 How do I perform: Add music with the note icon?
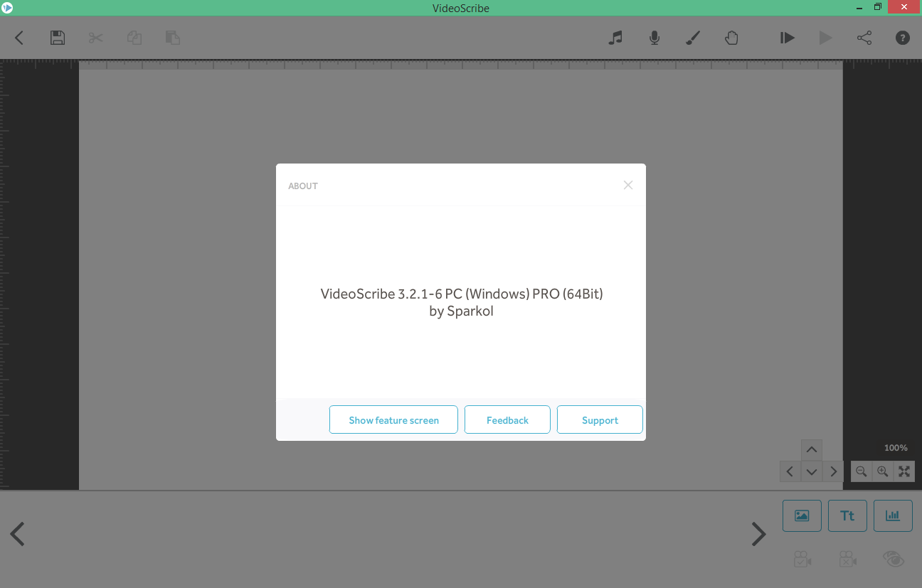(616, 38)
